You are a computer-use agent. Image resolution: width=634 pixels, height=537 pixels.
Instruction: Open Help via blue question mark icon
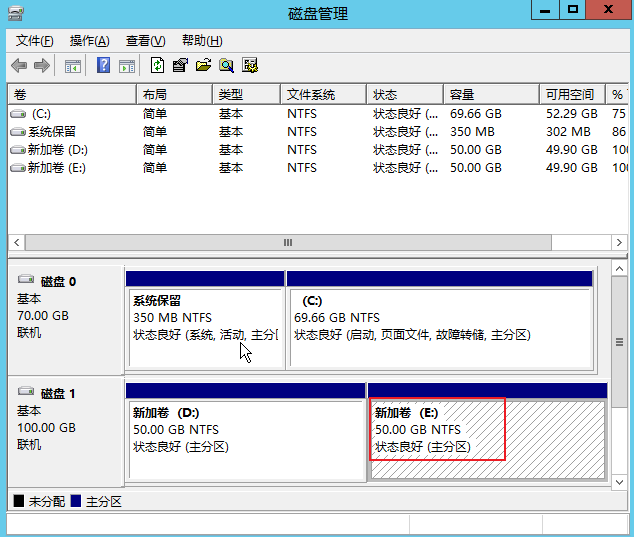[103, 66]
